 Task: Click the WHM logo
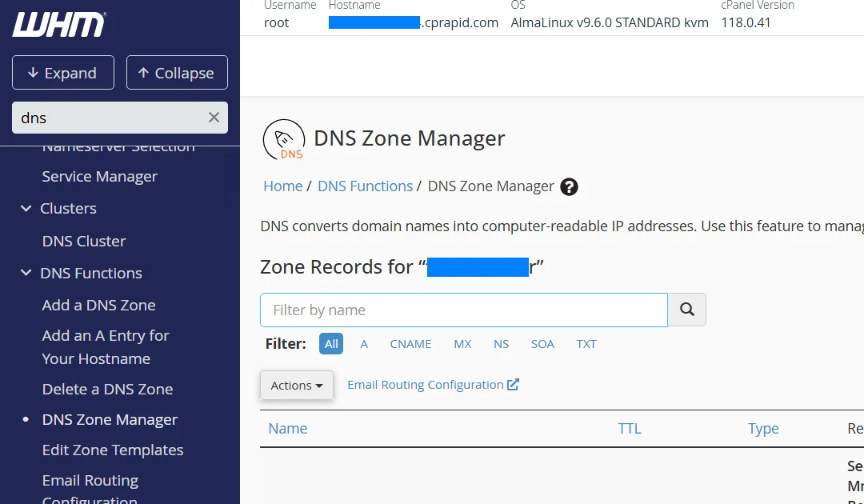pos(59,25)
